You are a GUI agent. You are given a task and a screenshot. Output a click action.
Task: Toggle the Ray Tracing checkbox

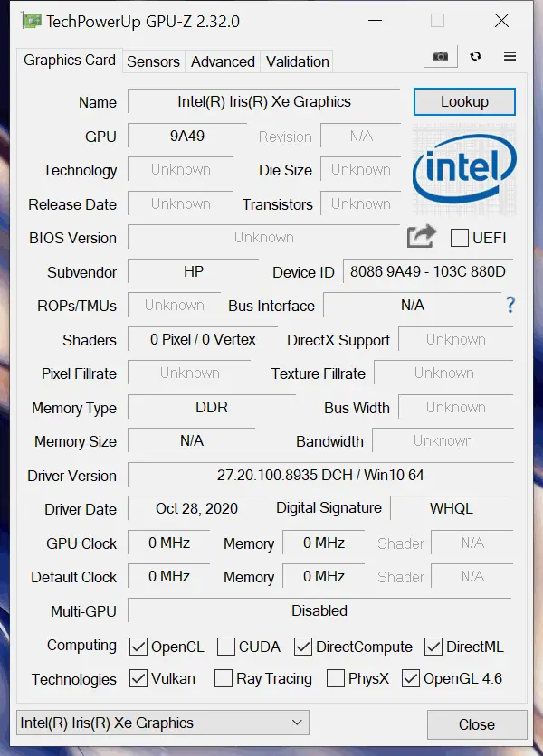tap(222, 679)
